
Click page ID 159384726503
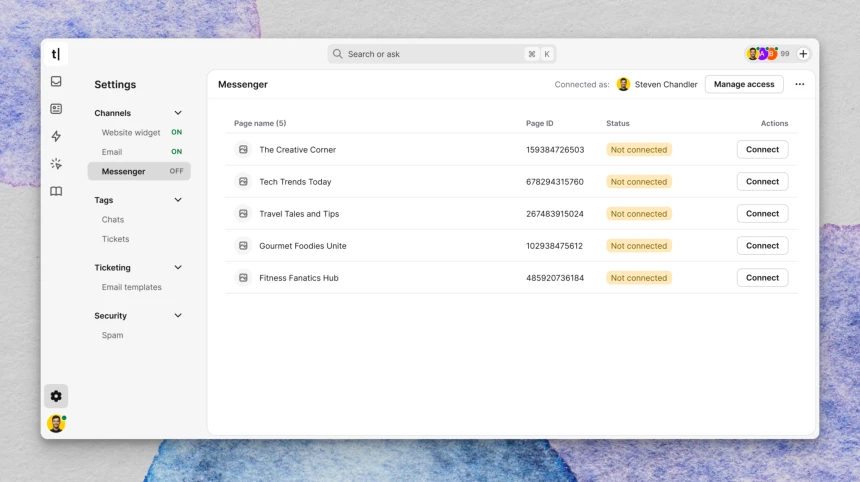555,150
